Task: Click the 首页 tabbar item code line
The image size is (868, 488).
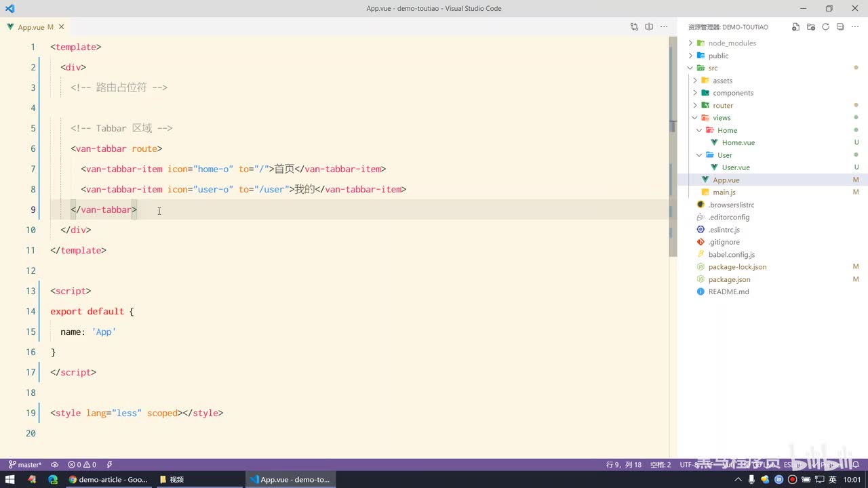Action: click(233, 169)
